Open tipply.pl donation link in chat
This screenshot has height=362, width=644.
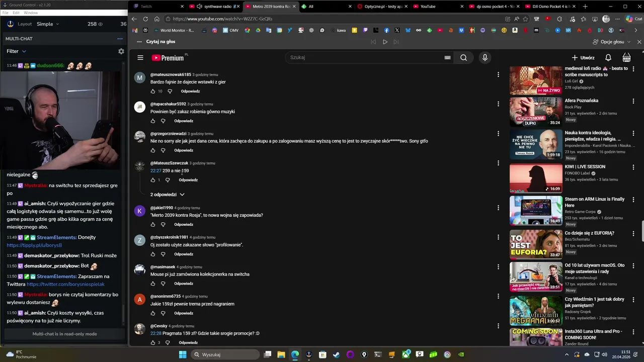coord(34,245)
